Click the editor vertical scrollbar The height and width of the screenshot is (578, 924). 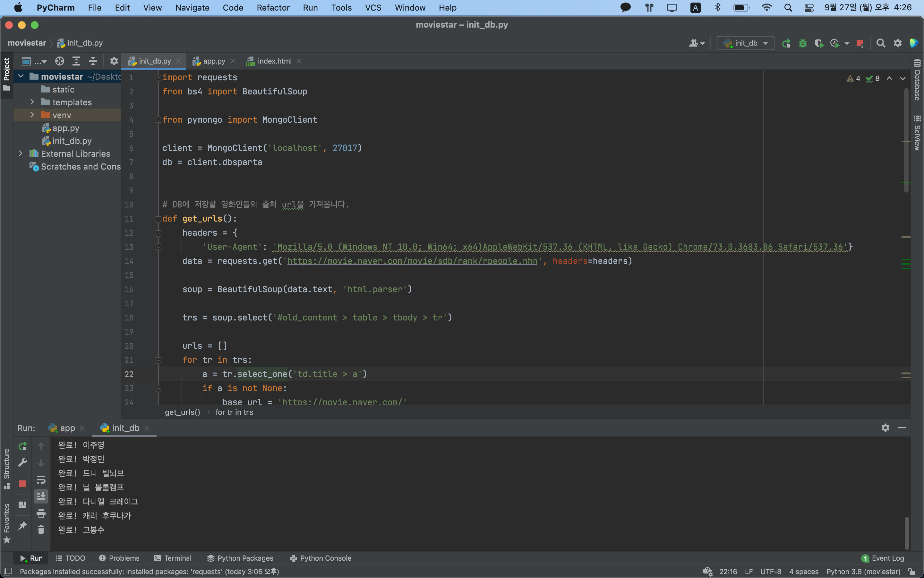pyautogui.click(x=906, y=140)
